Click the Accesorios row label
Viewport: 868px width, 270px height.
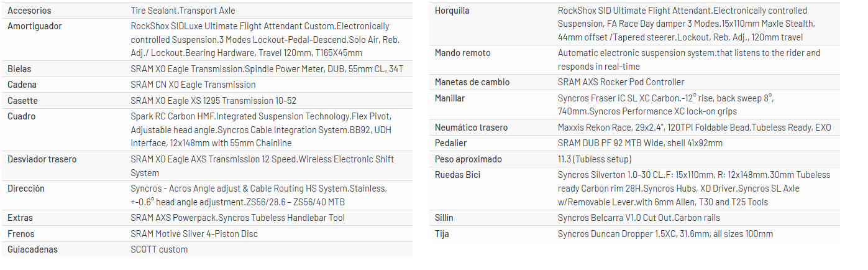tap(29, 11)
